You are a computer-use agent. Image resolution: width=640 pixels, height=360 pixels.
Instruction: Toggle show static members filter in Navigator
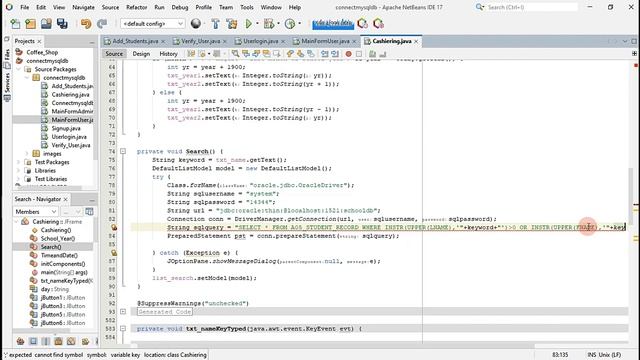click(x=46, y=341)
